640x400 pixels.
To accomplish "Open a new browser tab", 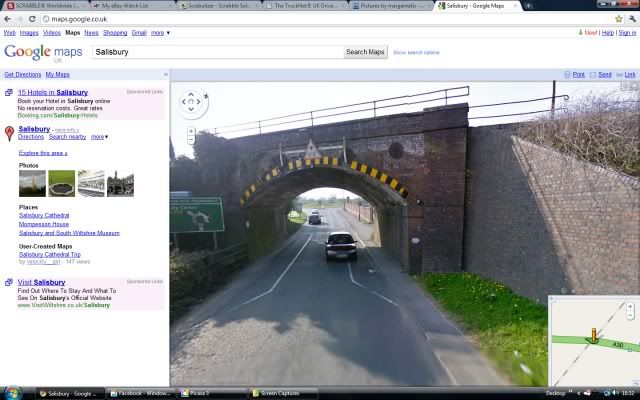I will 528,6.
